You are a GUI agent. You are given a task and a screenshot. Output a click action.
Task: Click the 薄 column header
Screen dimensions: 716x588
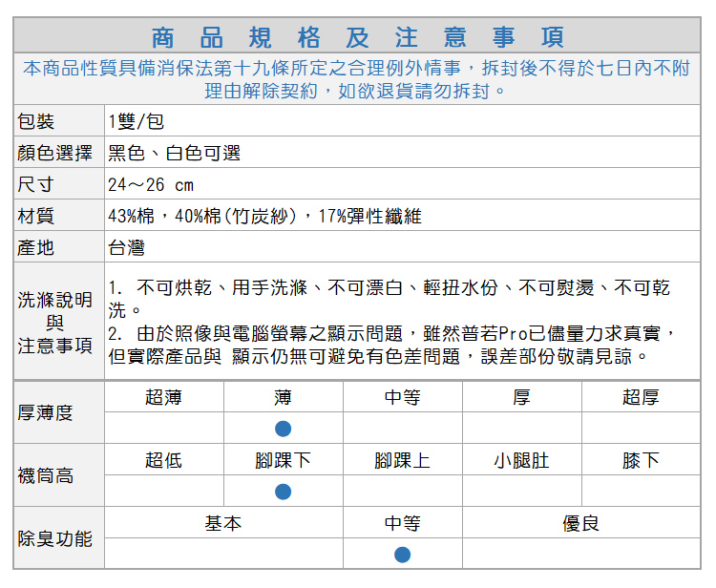tap(284, 397)
